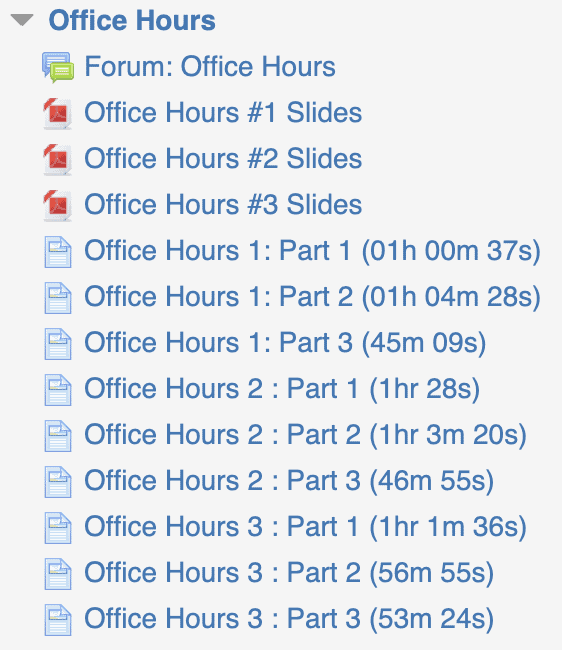Collapse the Office Hours section triangle

[22, 20]
